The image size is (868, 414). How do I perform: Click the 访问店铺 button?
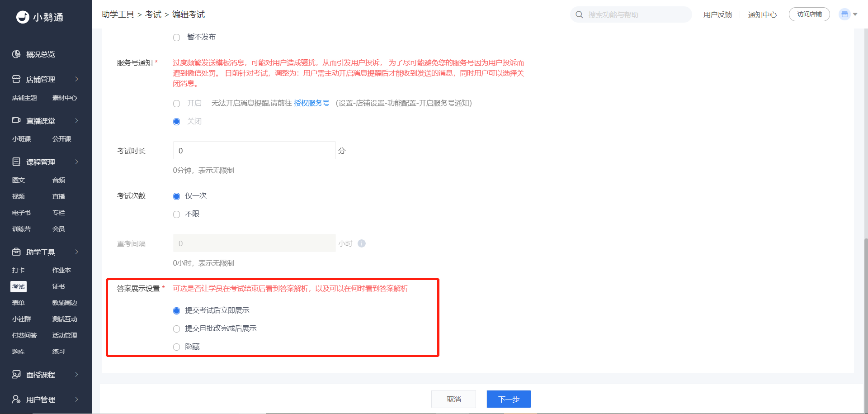[809, 14]
